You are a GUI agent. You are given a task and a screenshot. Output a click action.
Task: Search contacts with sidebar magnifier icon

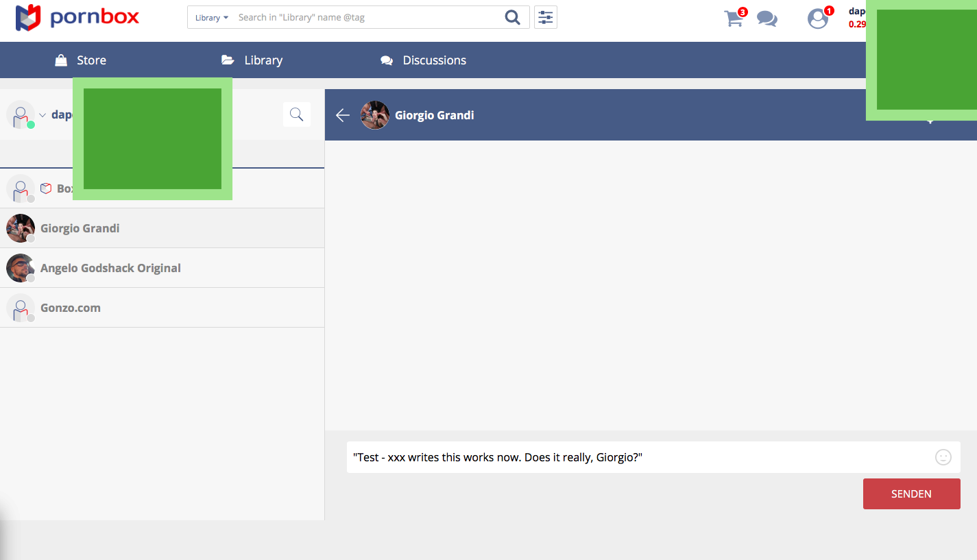[x=297, y=114]
